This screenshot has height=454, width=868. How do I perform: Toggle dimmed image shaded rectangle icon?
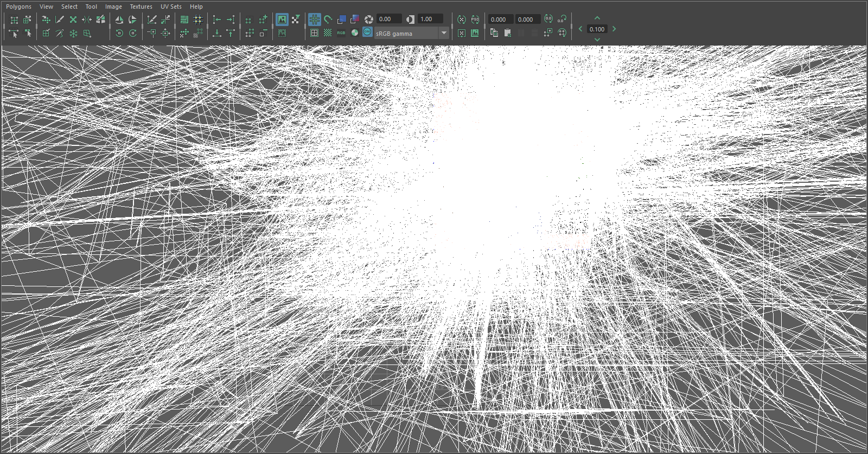[282, 33]
